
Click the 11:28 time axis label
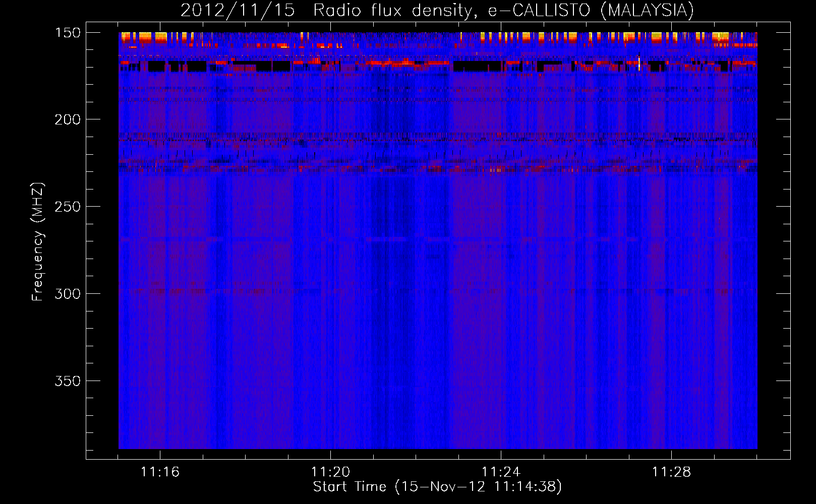point(671,472)
